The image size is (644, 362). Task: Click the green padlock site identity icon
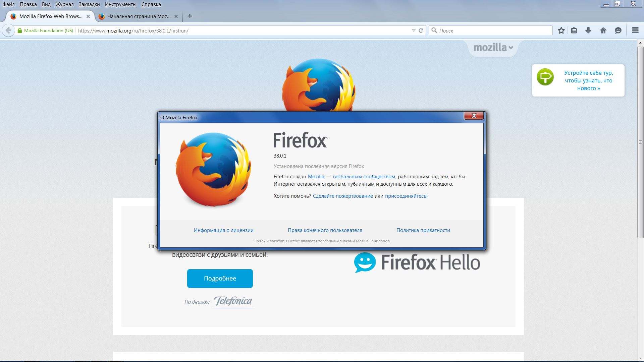(x=19, y=31)
